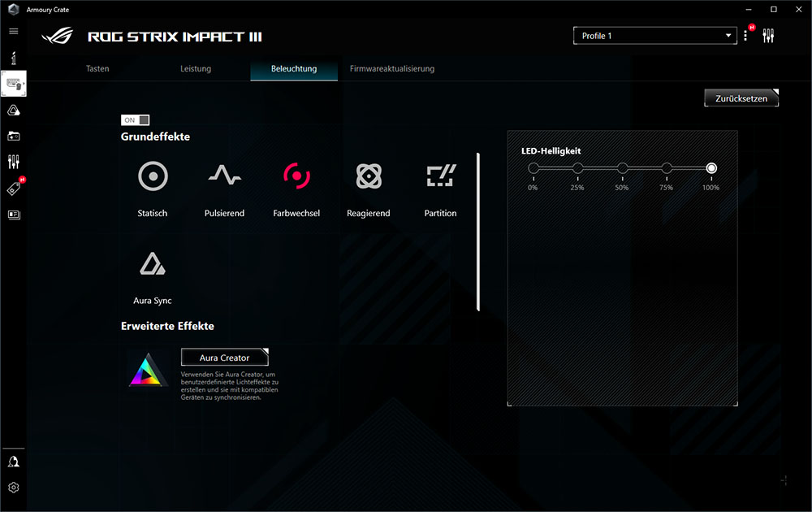812x512 pixels.
Task: Click the Armoury Crate title bar icon
Action: pyautogui.click(x=14, y=9)
